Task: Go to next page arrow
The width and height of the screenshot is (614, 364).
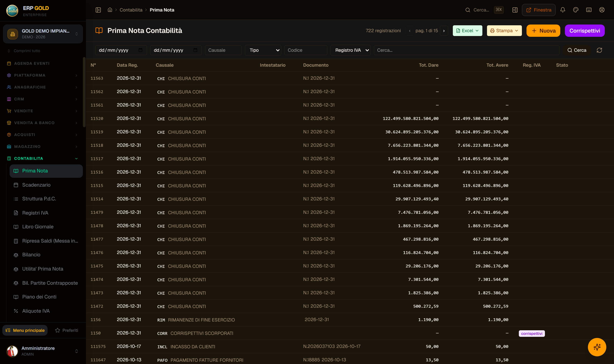Action: coord(444,31)
